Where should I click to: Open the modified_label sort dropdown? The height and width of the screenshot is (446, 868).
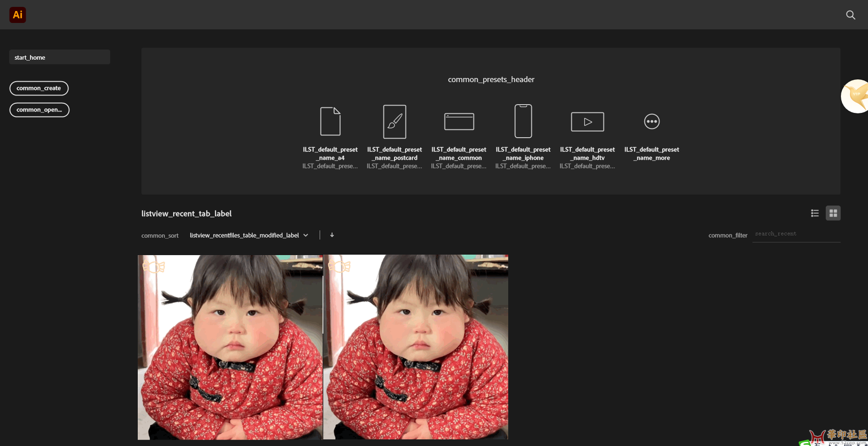click(249, 235)
